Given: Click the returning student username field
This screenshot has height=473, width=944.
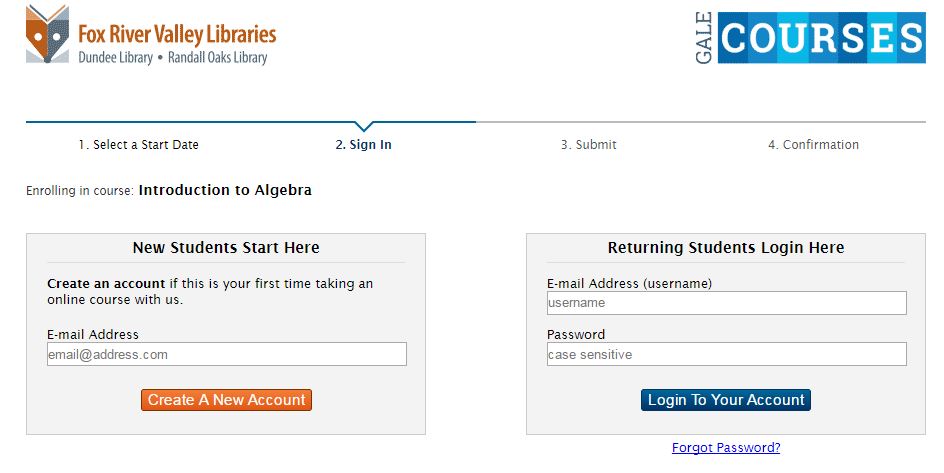Looking at the screenshot, I should point(726,303).
